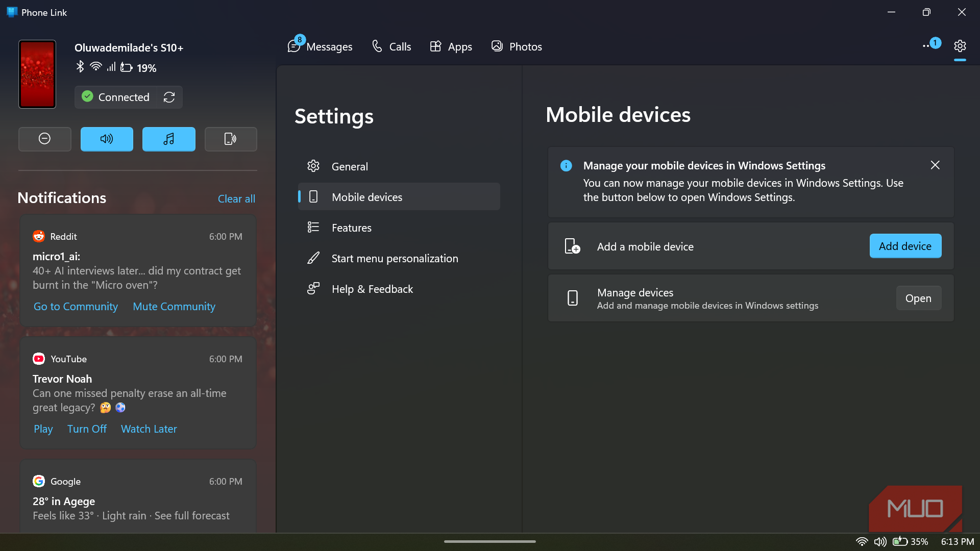Click the Phone Link title bar icon
980x551 pixels.
pyautogui.click(x=12, y=12)
